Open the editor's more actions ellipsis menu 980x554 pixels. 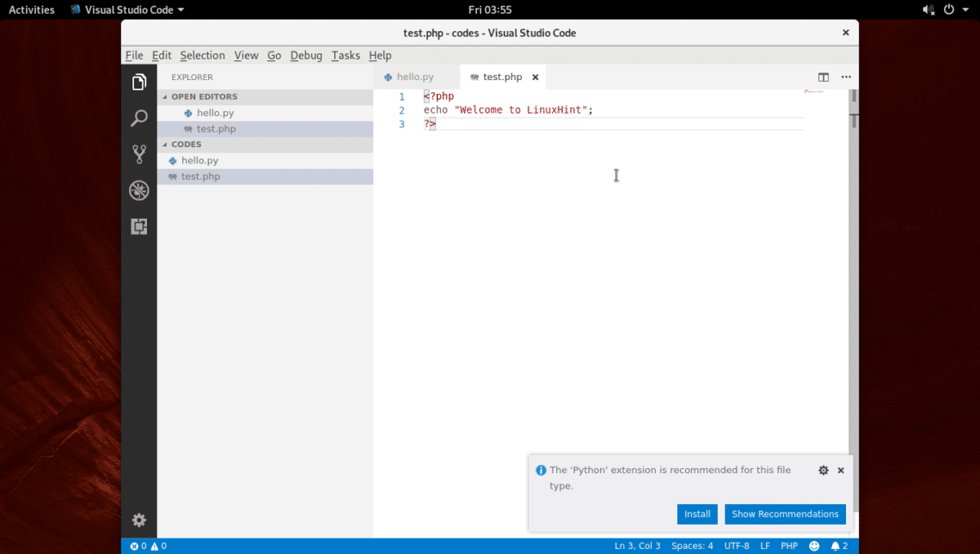[846, 77]
